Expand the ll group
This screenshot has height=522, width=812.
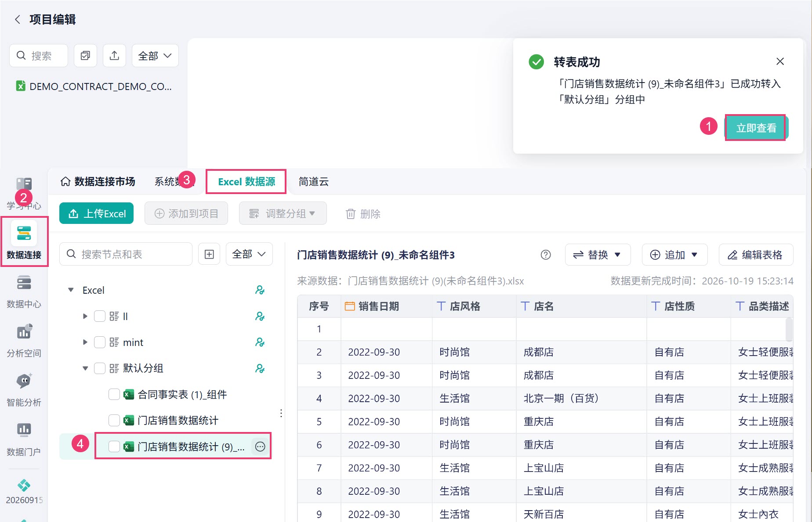click(x=85, y=316)
